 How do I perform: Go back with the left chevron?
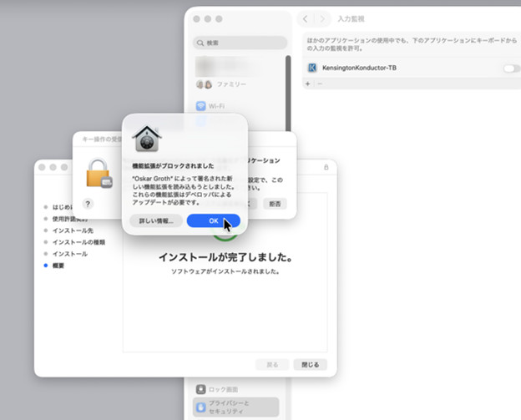tap(305, 18)
